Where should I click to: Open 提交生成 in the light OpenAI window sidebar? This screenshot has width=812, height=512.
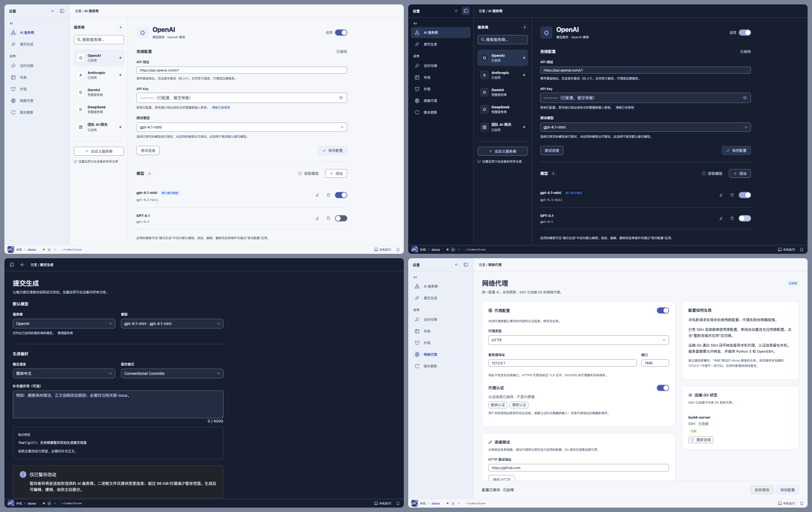(x=38, y=44)
